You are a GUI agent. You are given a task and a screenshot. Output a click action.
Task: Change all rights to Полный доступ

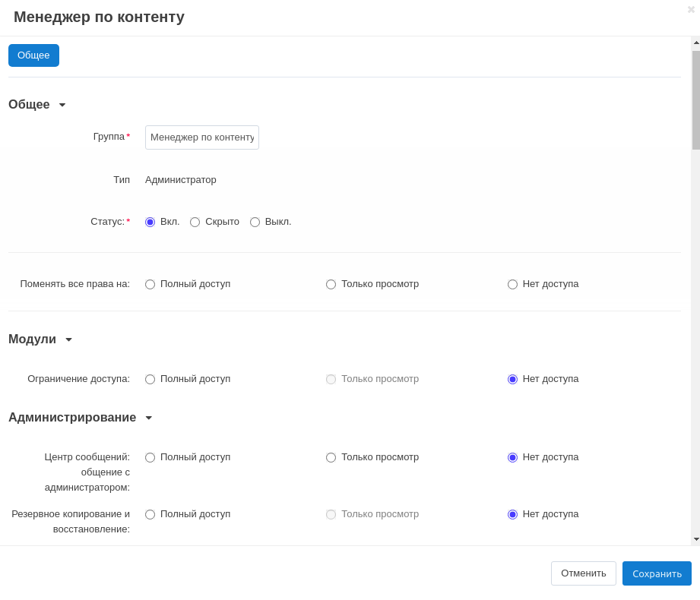150,284
